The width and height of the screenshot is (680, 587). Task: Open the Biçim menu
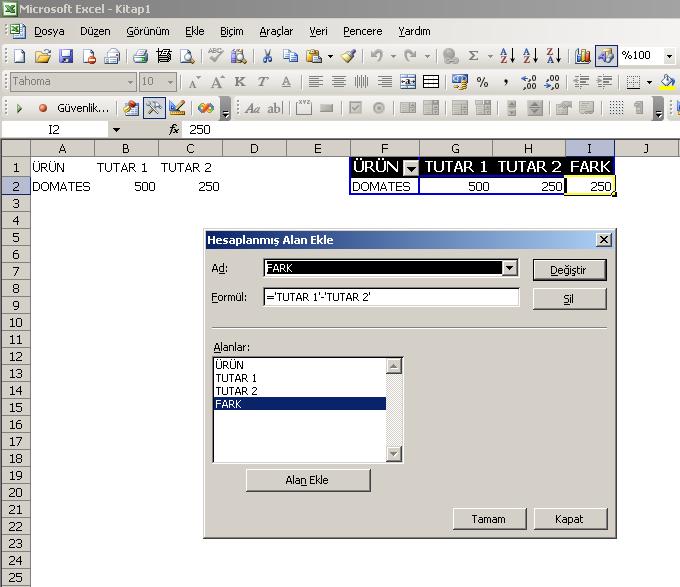coord(231,31)
